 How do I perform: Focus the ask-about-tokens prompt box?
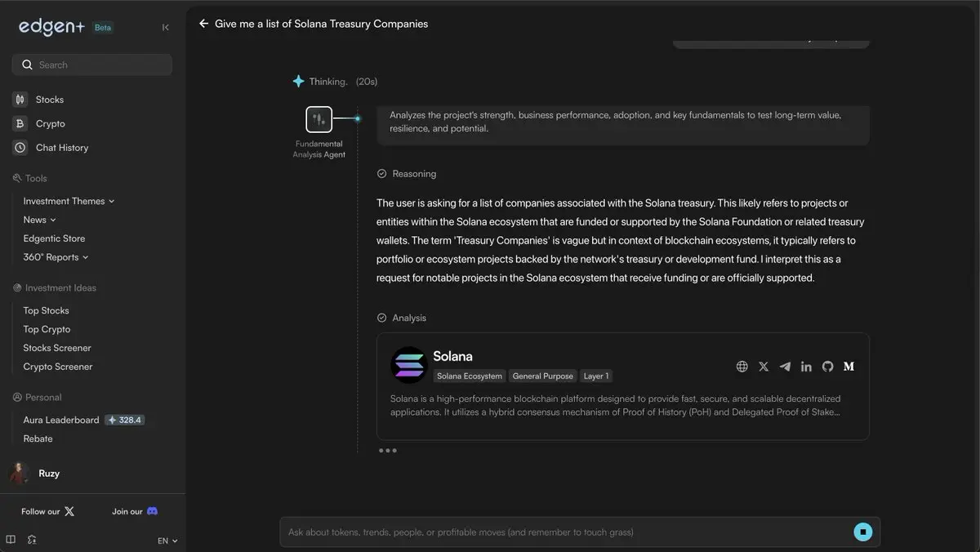[x=563, y=532]
